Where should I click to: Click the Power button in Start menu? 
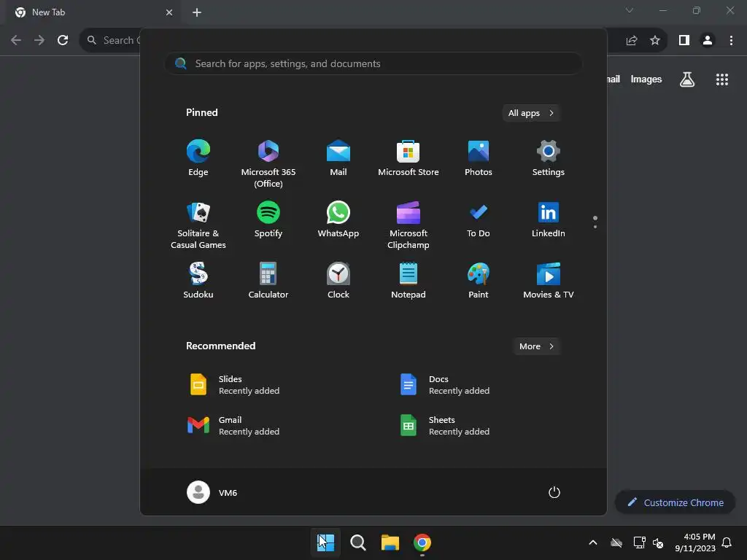[x=554, y=492]
